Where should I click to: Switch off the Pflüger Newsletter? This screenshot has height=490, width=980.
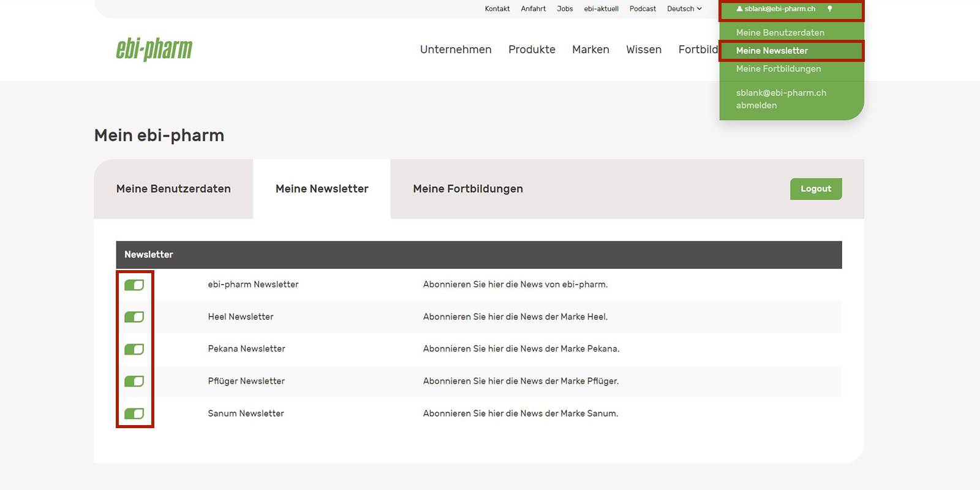(134, 381)
